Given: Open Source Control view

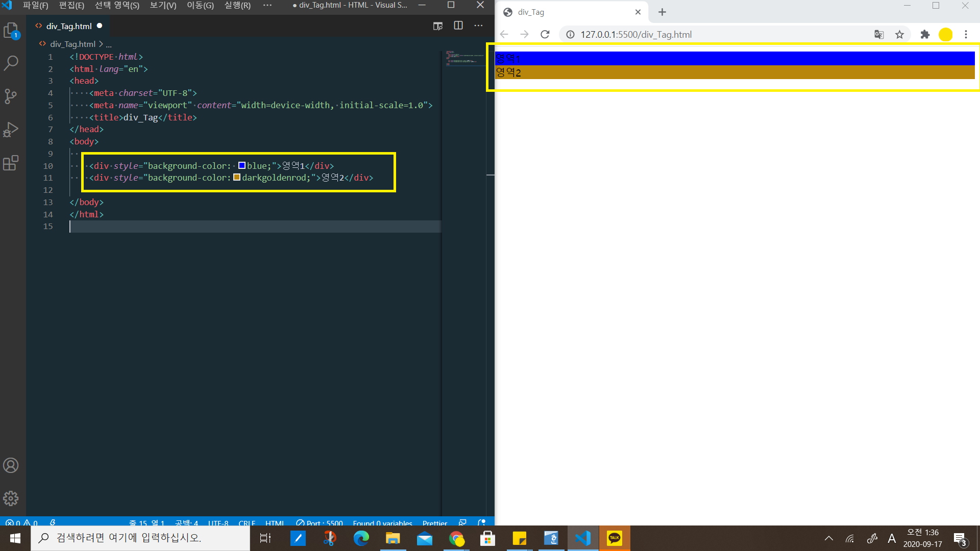Looking at the screenshot, I should coord(11,96).
